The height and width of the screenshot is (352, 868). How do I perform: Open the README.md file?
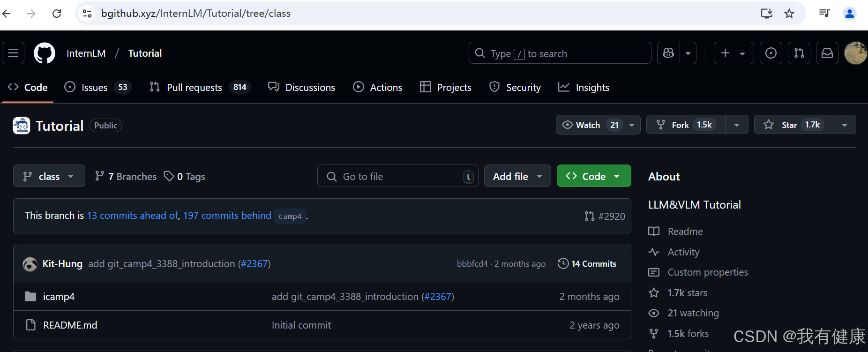tap(70, 325)
